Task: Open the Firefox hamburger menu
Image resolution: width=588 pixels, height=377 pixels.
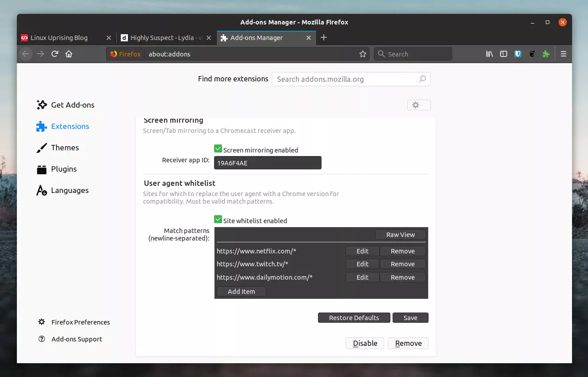Action: tap(563, 54)
